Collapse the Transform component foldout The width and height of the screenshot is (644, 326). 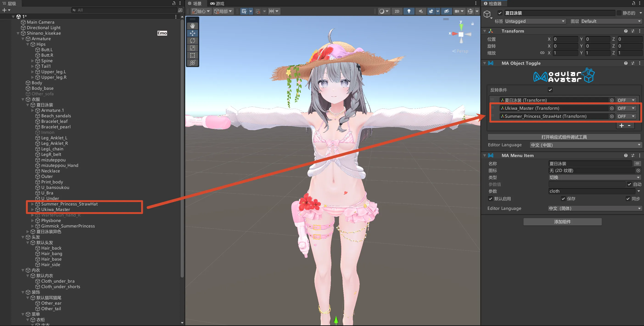pos(484,31)
